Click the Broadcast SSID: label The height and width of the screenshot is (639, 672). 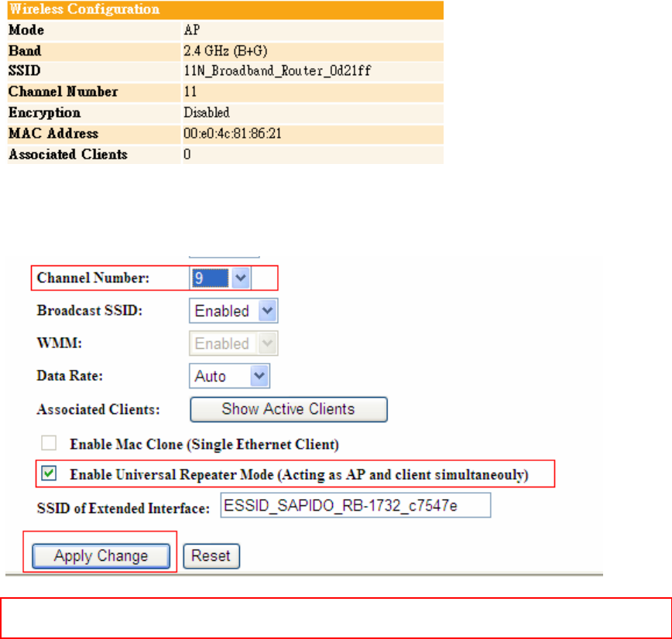tap(90, 310)
